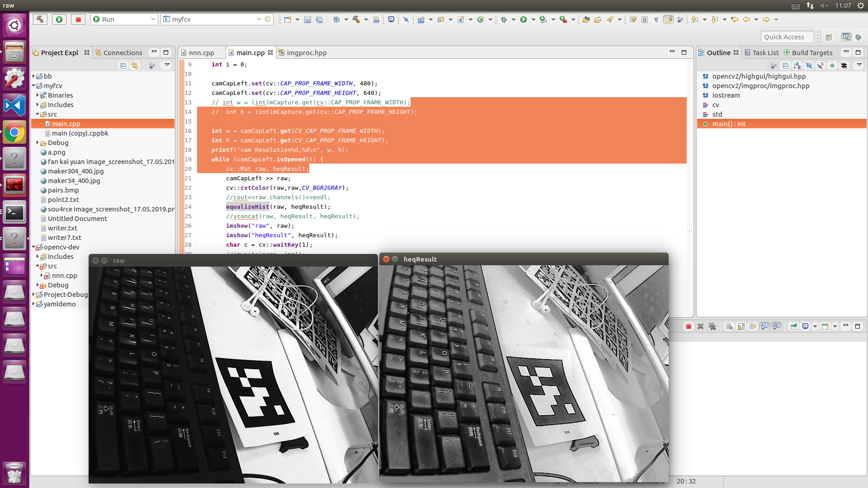Screen dimensions: 868x488
Task: Sort Outline members alphabetically
Action: click(797, 66)
